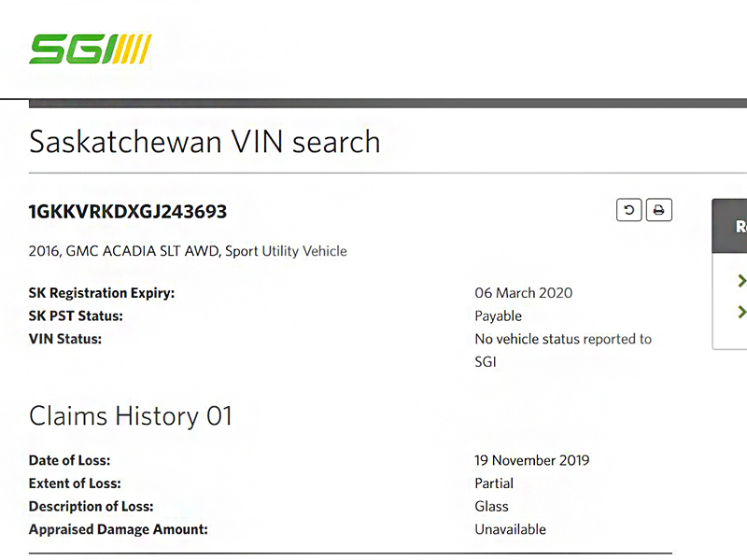Screen dimensions: 747x560
Task: Click the reset search icon button
Action: click(628, 210)
